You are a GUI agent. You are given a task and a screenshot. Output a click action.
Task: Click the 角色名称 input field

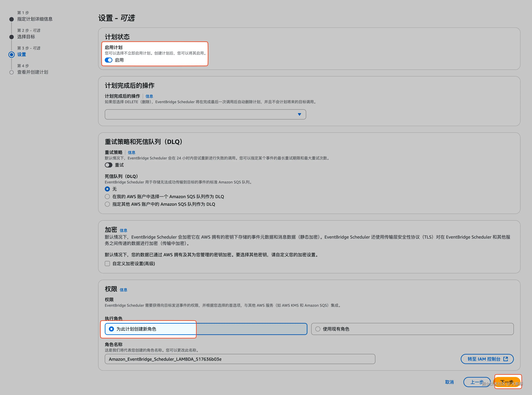pyautogui.click(x=240, y=359)
